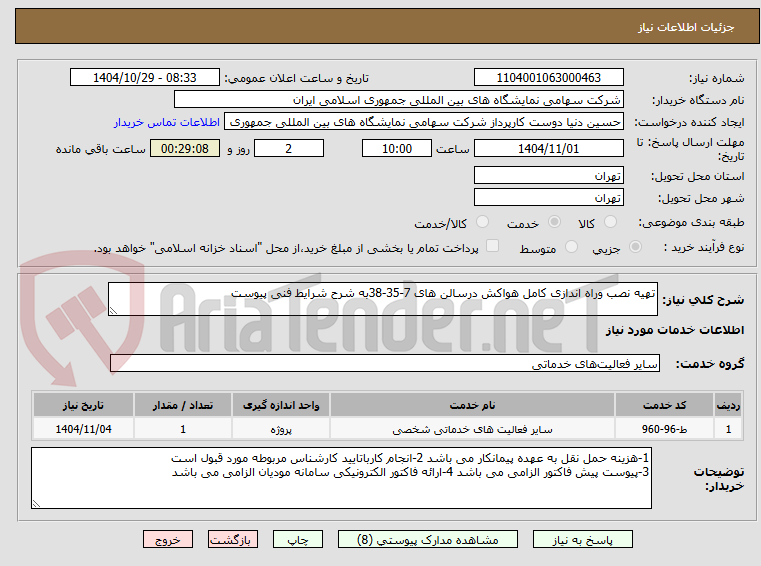Click the نام دستگاه خریدار field
Image resolution: width=761 pixels, height=566 pixels.
coord(398,100)
